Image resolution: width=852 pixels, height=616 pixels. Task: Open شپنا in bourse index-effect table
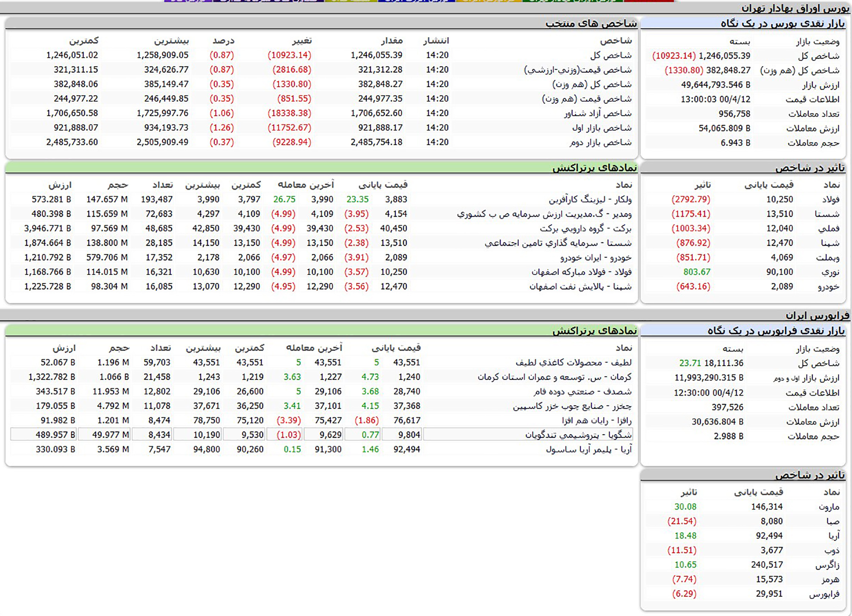[830, 243]
